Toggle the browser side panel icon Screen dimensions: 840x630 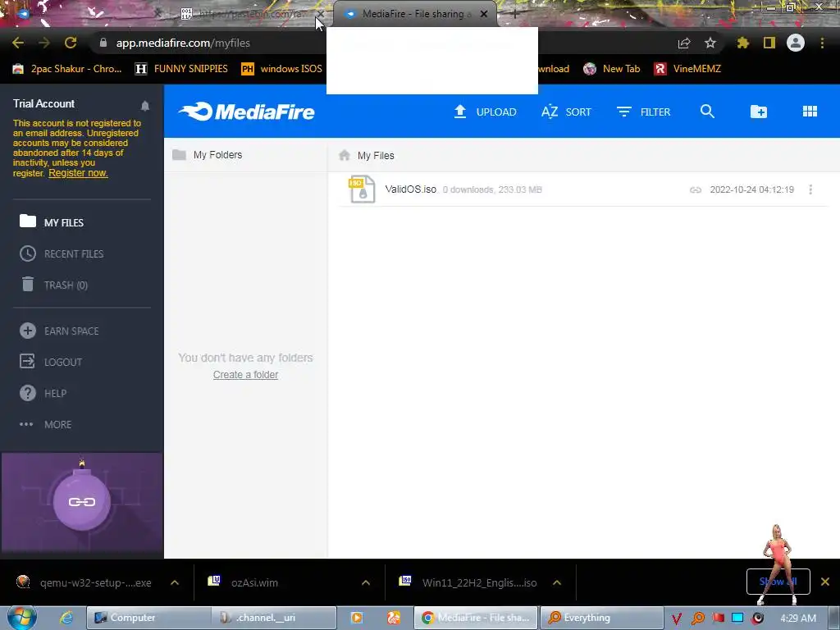[x=769, y=43]
